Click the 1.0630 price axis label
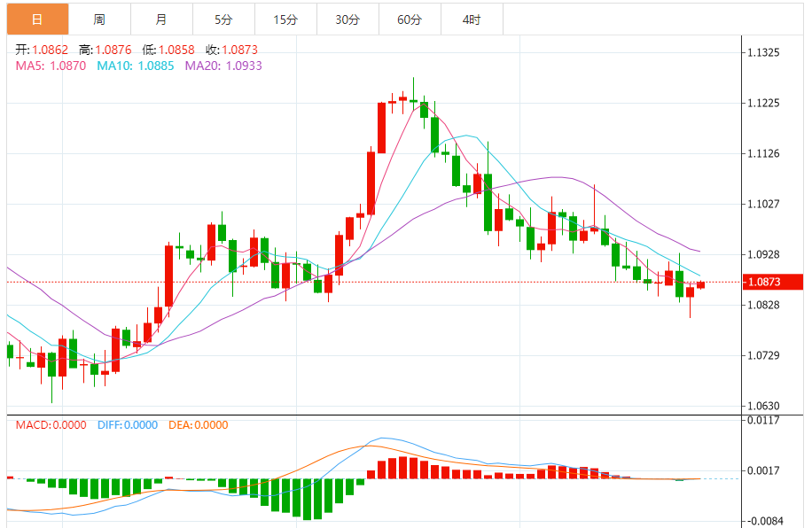The height and width of the screenshot is (528, 812). click(763, 406)
